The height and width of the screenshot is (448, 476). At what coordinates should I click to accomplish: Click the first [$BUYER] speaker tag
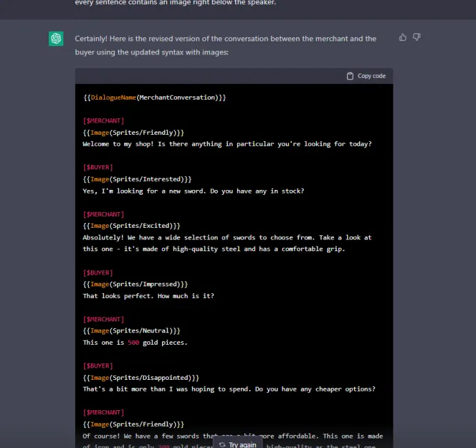pos(98,167)
